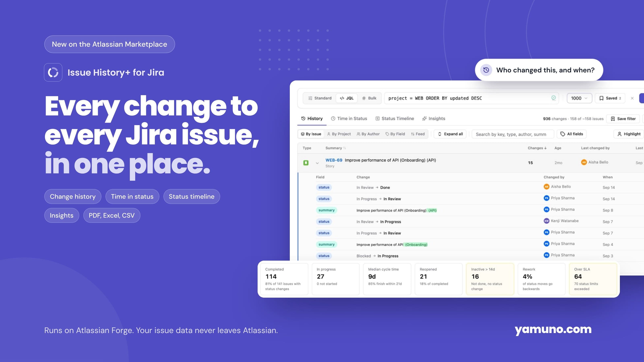Click Expand all

tap(450, 134)
